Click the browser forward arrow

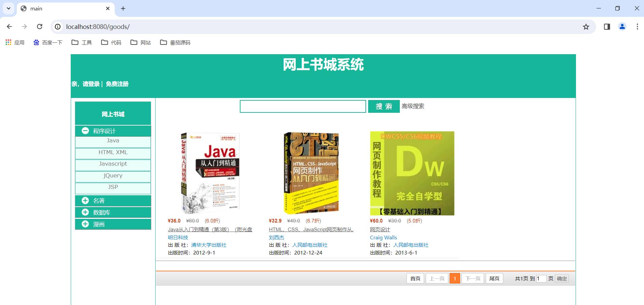(24, 27)
